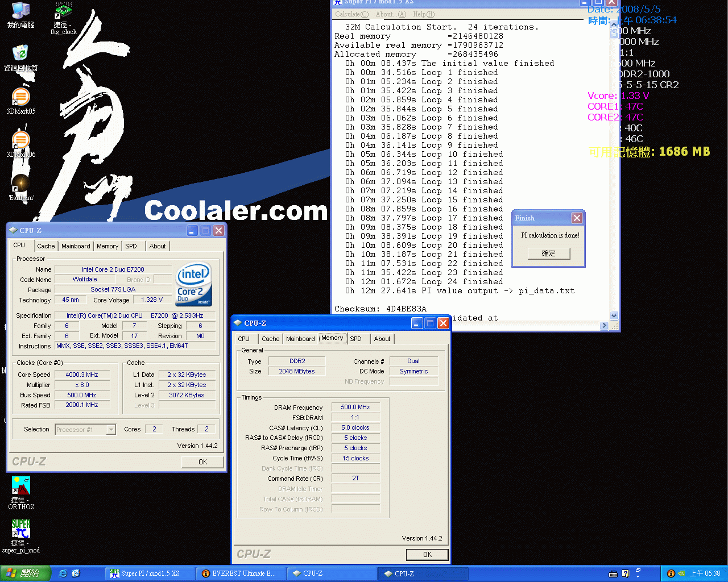Screen dimensions: 728x582
Task: Click the Core Speed 4000.3 MHz field
Action: pyautogui.click(x=82, y=375)
